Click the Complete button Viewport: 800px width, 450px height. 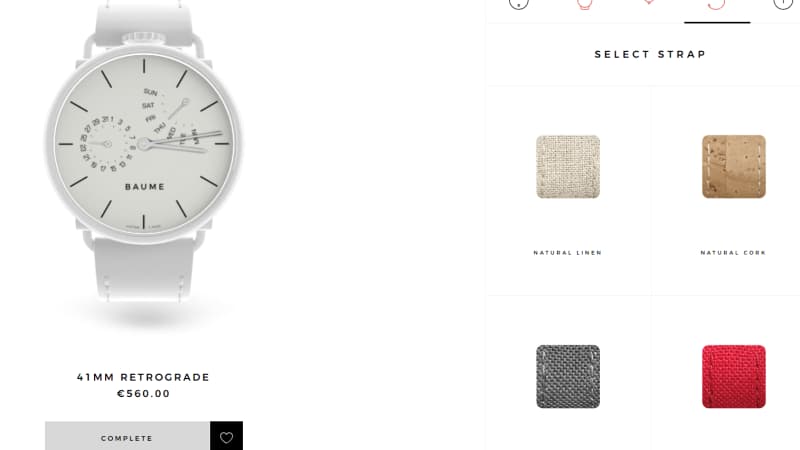(127, 436)
